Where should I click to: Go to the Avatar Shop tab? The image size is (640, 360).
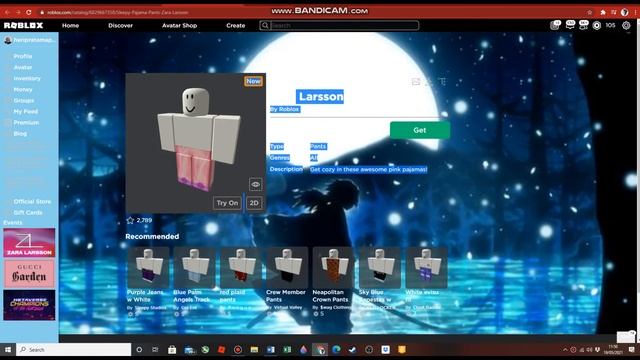[179, 25]
